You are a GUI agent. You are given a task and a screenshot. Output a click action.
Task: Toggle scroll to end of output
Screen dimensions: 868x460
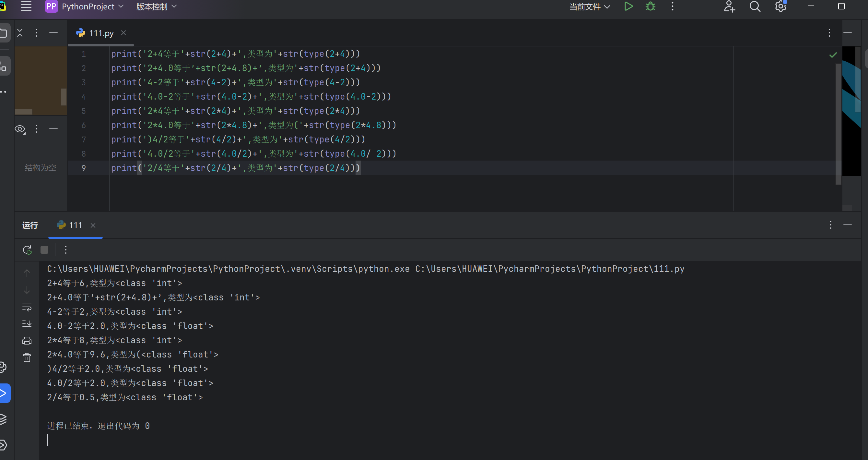(27, 324)
